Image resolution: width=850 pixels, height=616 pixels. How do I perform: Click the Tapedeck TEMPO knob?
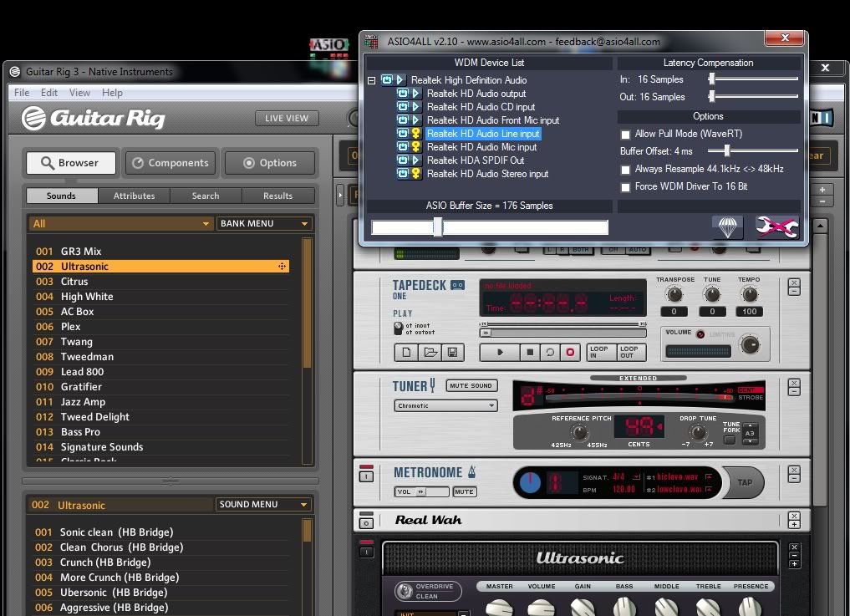coord(749,294)
